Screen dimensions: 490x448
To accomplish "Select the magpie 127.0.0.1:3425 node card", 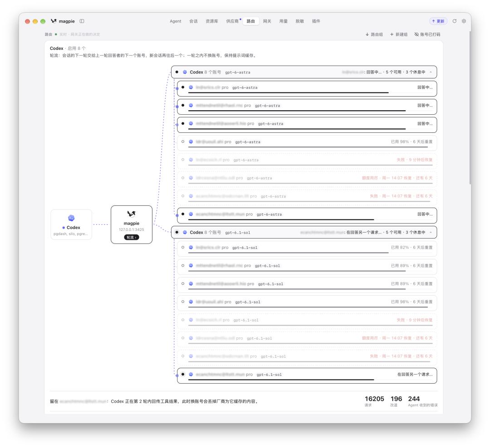I will click(x=132, y=224).
